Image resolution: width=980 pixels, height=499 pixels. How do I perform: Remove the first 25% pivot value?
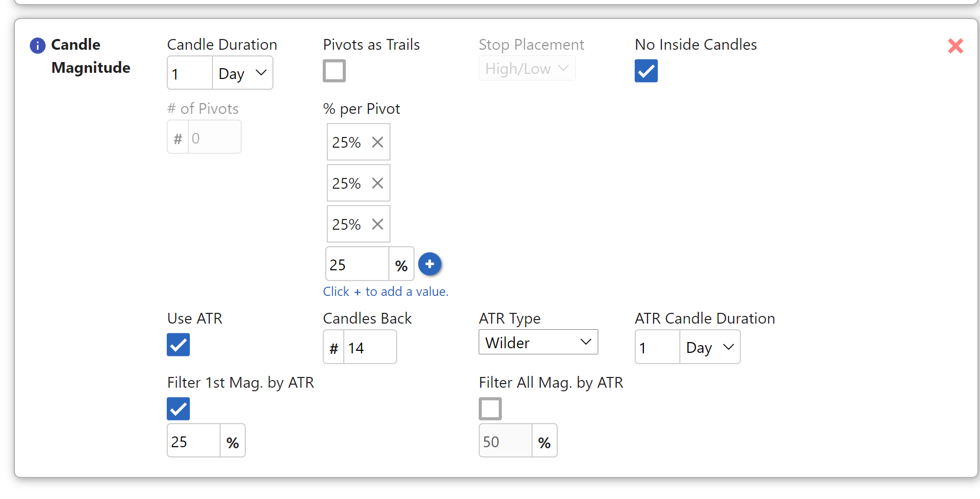(378, 142)
